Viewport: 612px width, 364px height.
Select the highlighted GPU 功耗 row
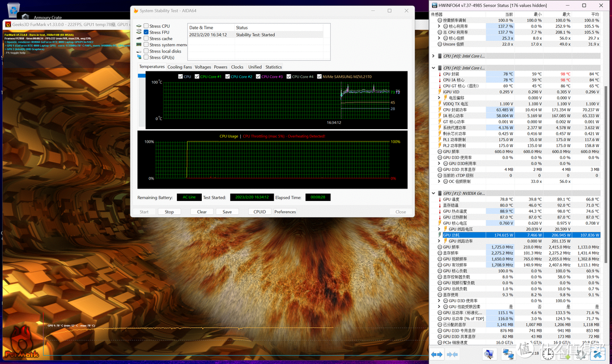click(518, 235)
